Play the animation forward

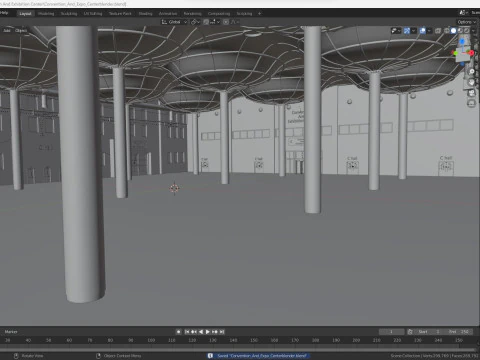pyautogui.click(x=208, y=332)
